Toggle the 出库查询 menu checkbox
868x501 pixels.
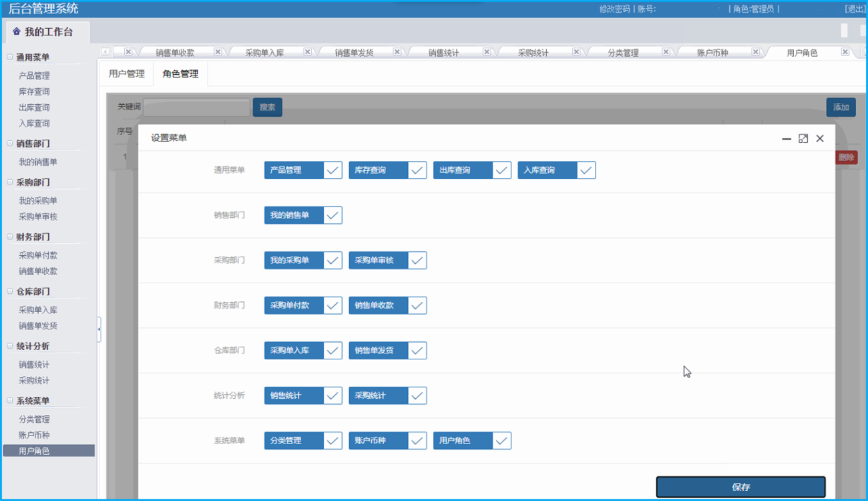(x=502, y=170)
